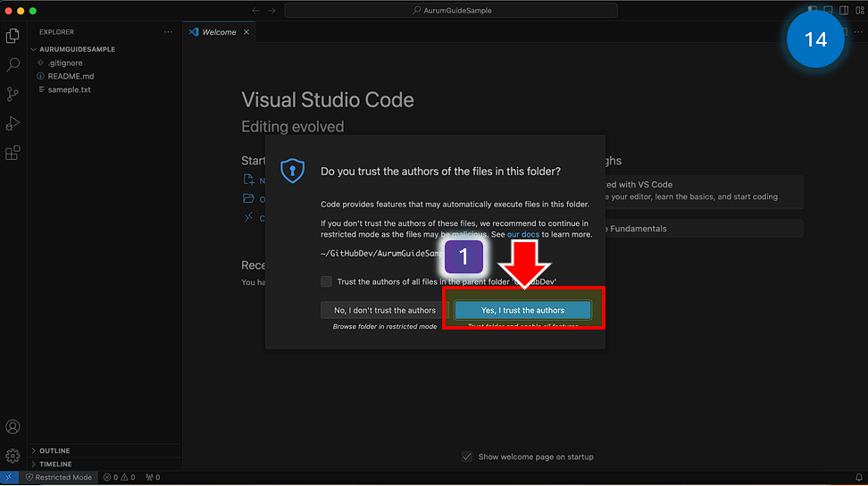868x486 pixels.
Task: Click the Visual Studio Code heading text
Action: 328,100
